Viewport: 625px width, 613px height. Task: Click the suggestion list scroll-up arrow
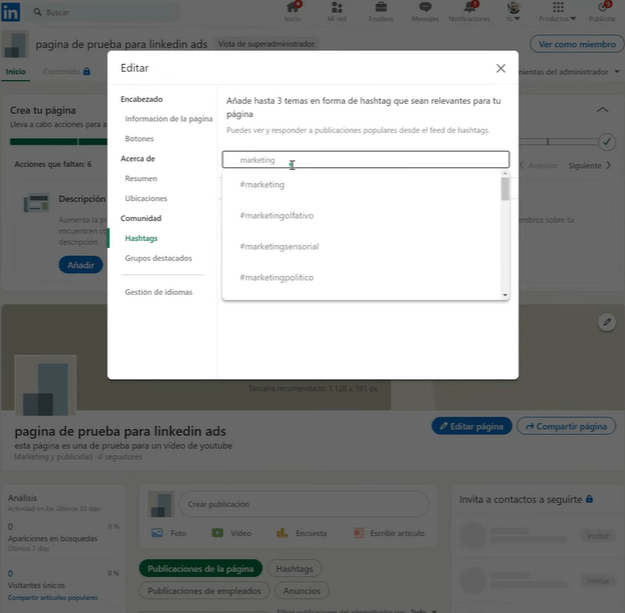pos(505,174)
